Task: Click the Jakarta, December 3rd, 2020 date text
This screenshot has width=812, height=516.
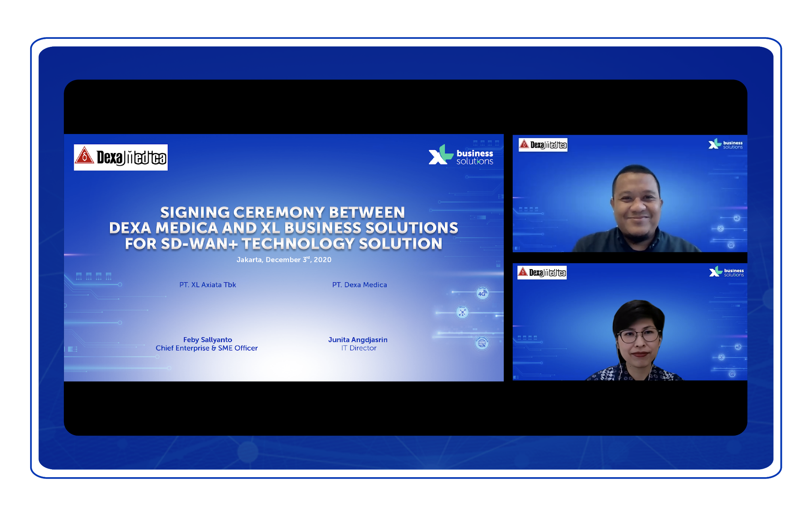Action: click(x=284, y=260)
